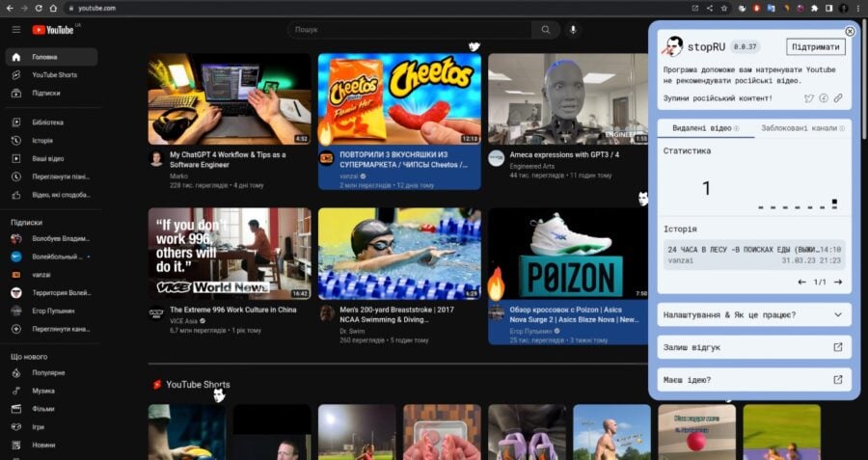
Task: Go to the previous history page arrow
Action: [x=801, y=283]
